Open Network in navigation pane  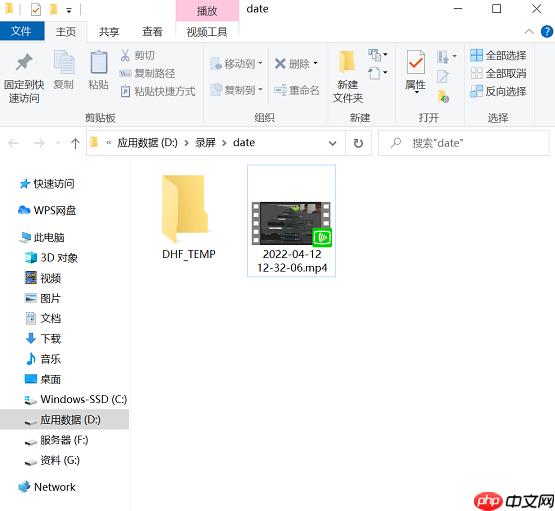(x=47, y=487)
